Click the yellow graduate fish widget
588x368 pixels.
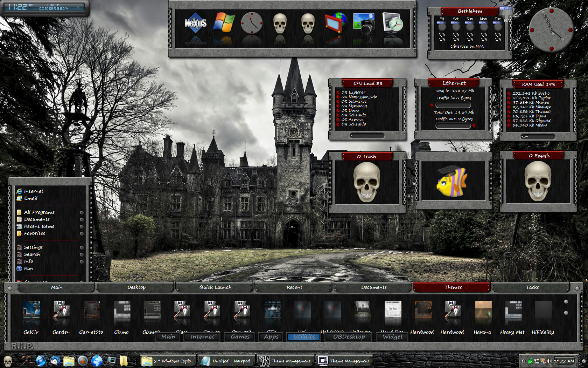[452, 182]
